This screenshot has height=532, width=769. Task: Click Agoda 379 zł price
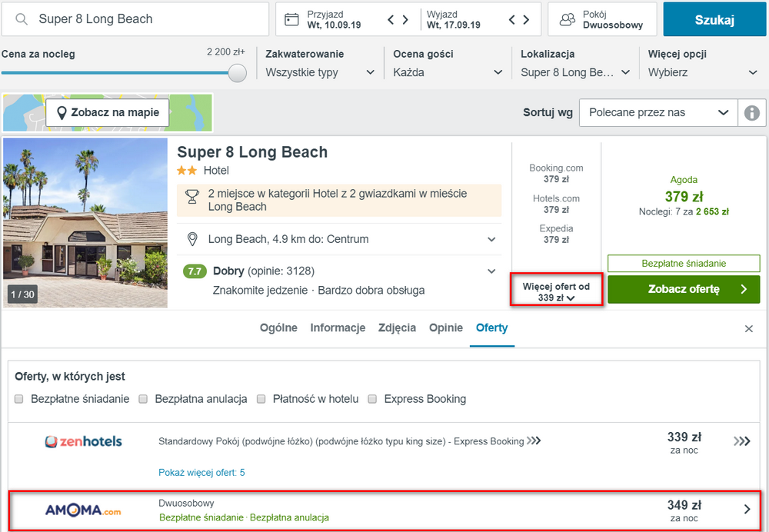(684, 197)
